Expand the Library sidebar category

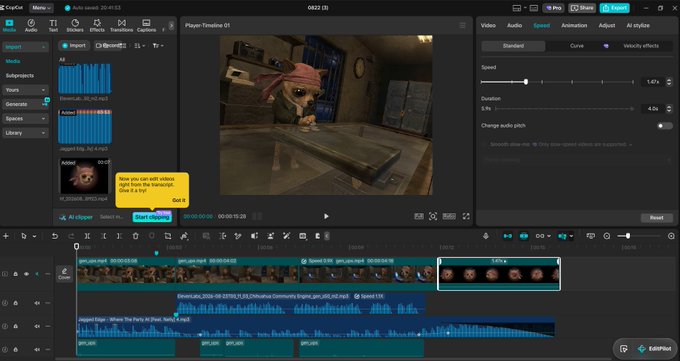pyautogui.click(x=25, y=133)
